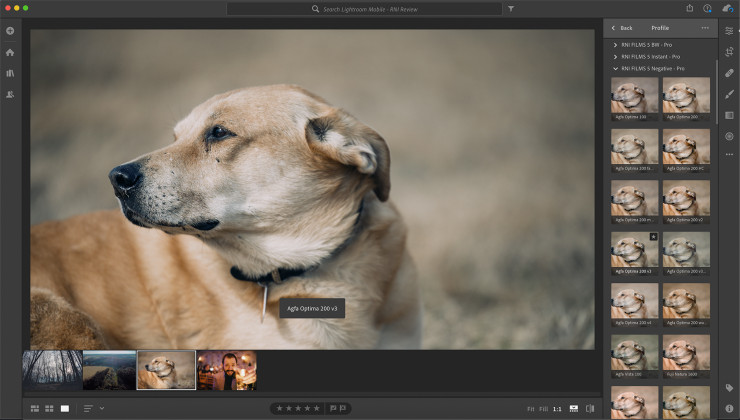Select the Radial Gradient tool

[729, 136]
